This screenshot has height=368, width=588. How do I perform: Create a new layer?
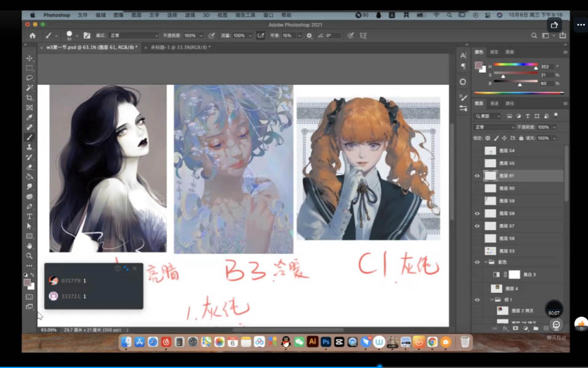pos(546,328)
